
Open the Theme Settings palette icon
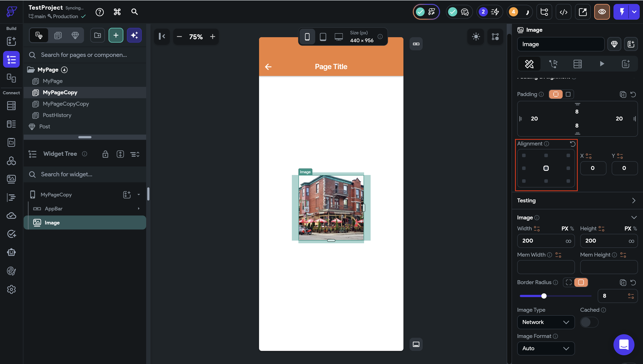[x=11, y=271]
